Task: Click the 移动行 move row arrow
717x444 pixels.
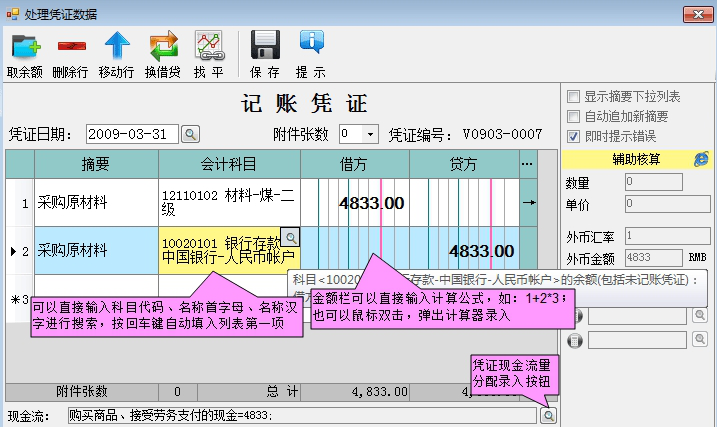Action: tap(117, 46)
